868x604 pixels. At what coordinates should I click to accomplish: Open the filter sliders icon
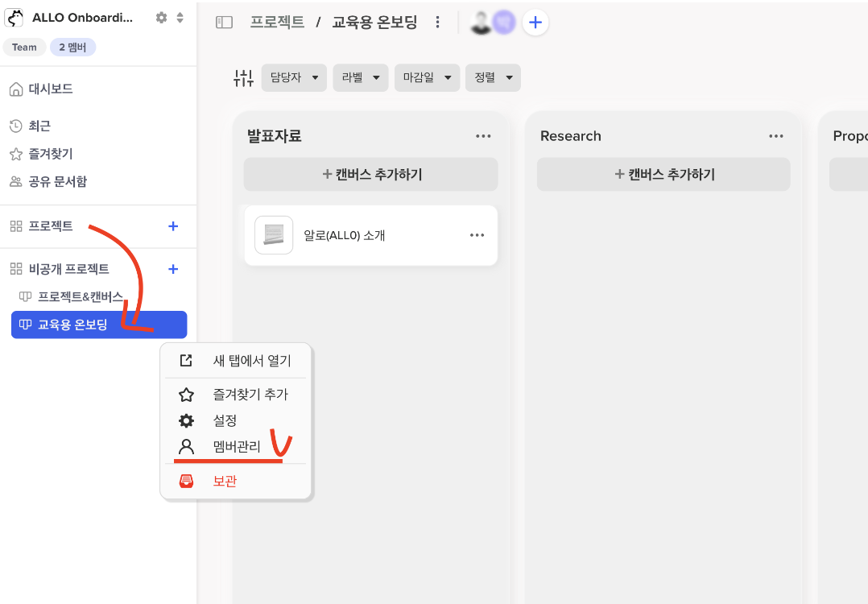pos(243,78)
